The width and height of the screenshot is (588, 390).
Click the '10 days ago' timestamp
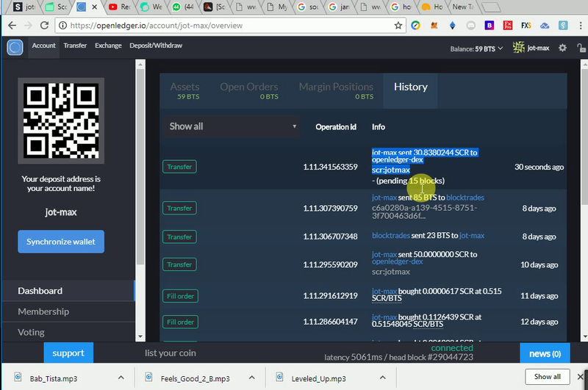point(539,264)
